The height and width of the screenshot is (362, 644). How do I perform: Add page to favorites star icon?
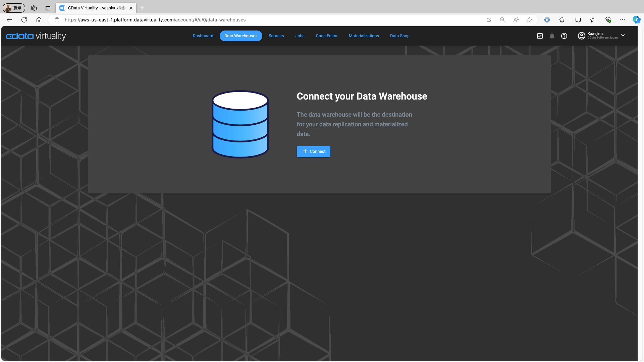529,20
